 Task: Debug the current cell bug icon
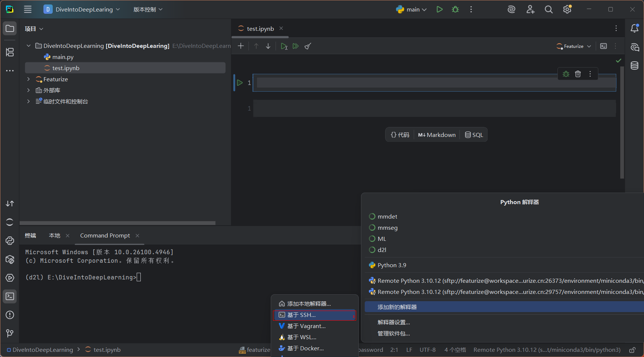[566, 74]
